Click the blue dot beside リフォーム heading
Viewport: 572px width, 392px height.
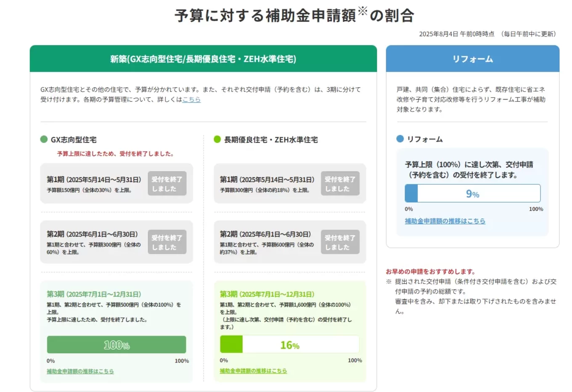tap(400, 139)
